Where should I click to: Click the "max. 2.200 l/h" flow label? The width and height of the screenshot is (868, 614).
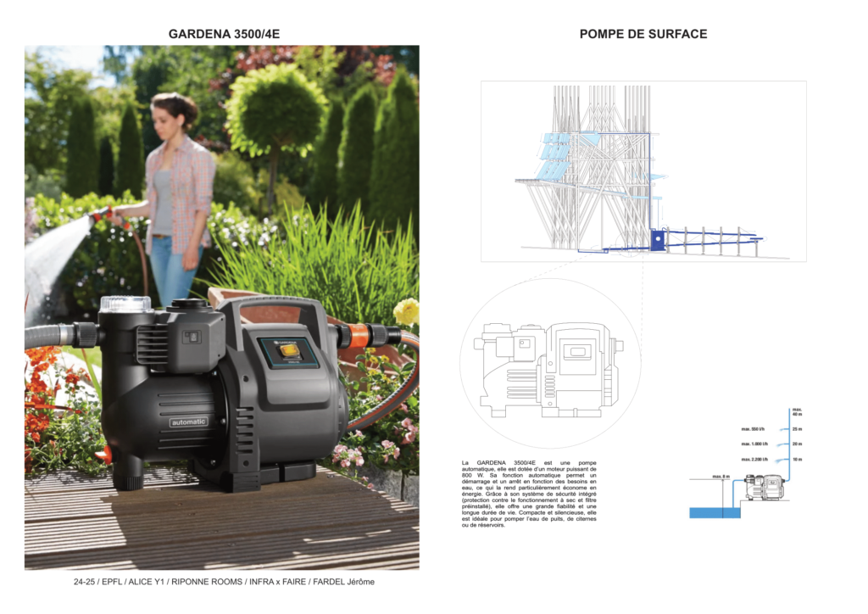click(754, 460)
